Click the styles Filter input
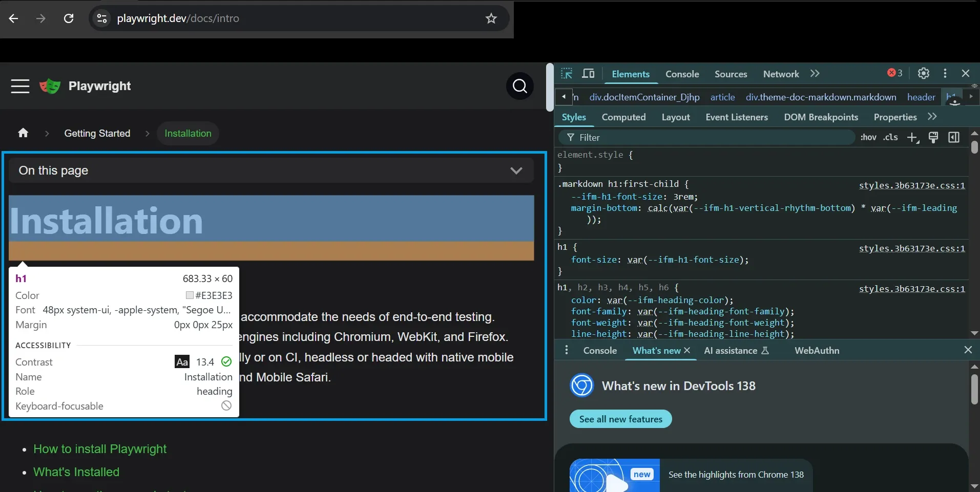This screenshot has height=492, width=980. click(707, 138)
